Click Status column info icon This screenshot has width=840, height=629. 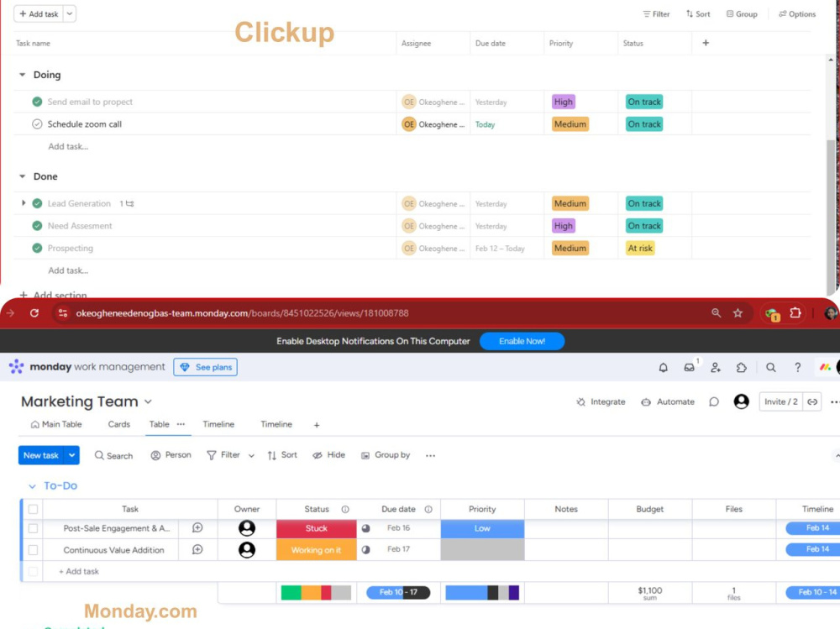coord(345,510)
